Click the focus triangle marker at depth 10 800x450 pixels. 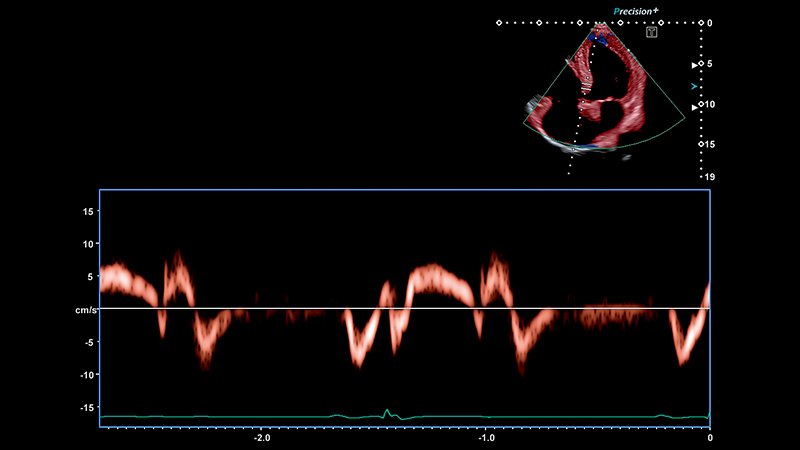[696, 105]
